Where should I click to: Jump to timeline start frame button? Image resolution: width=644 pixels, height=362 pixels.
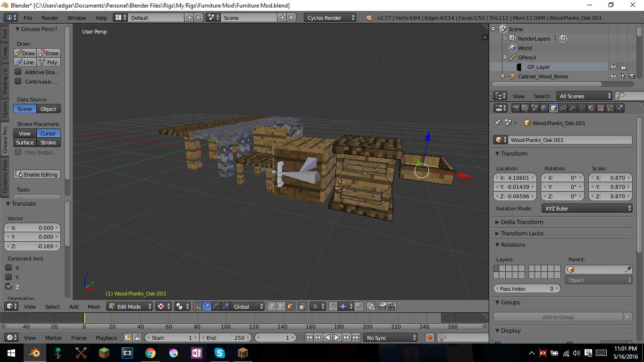[x=309, y=337]
